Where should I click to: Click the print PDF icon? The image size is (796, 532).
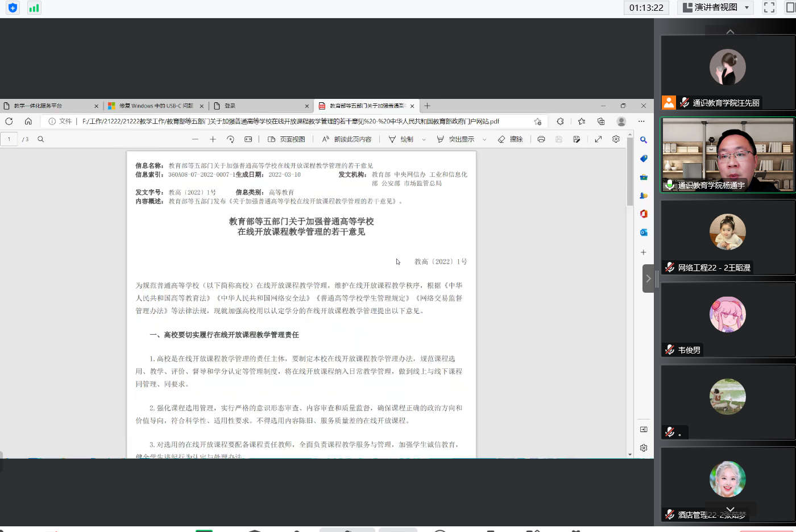541,139
